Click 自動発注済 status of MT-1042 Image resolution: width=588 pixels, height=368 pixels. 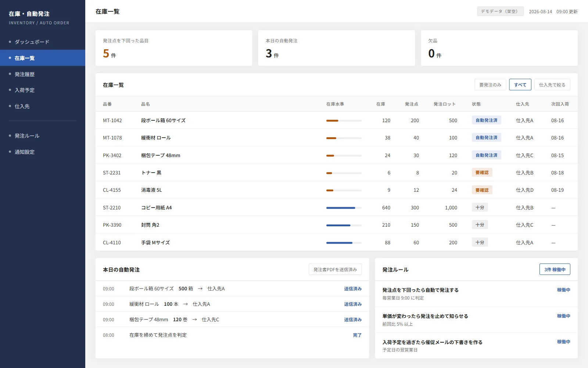point(486,120)
